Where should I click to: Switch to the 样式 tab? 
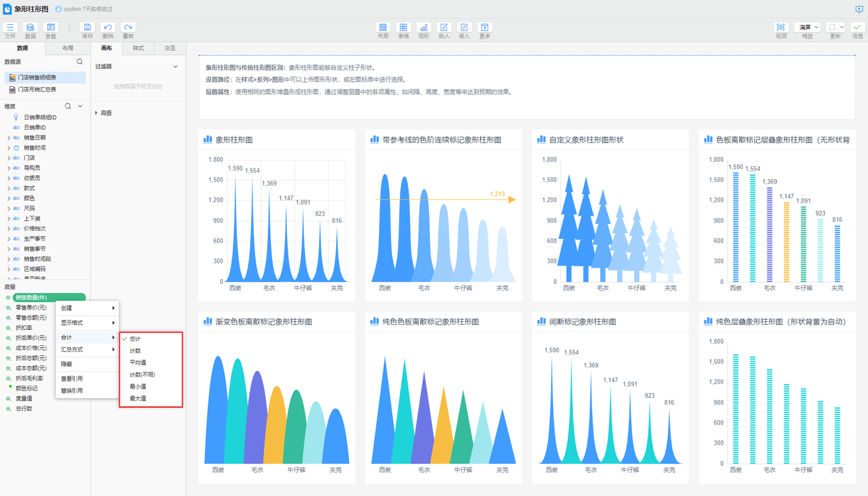tap(138, 48)
